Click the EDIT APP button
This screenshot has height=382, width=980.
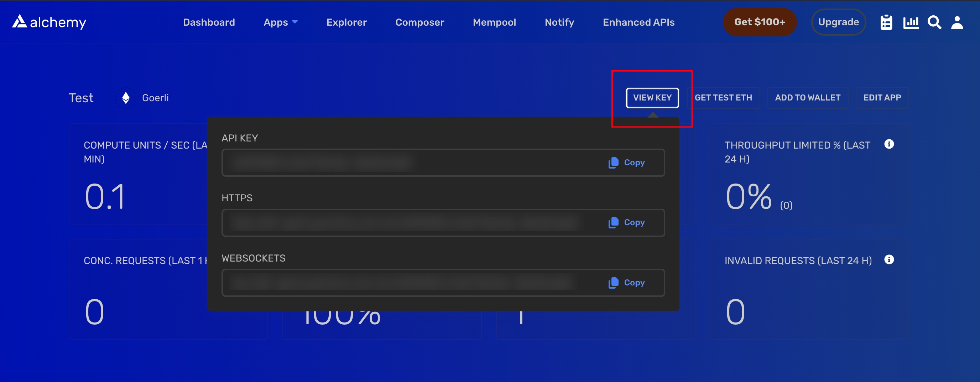pos(882,98)
